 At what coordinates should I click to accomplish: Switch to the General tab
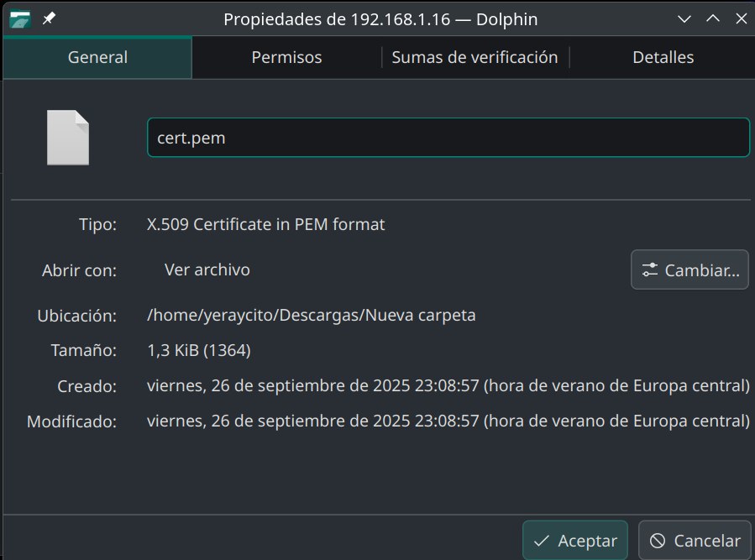(97, 57)
